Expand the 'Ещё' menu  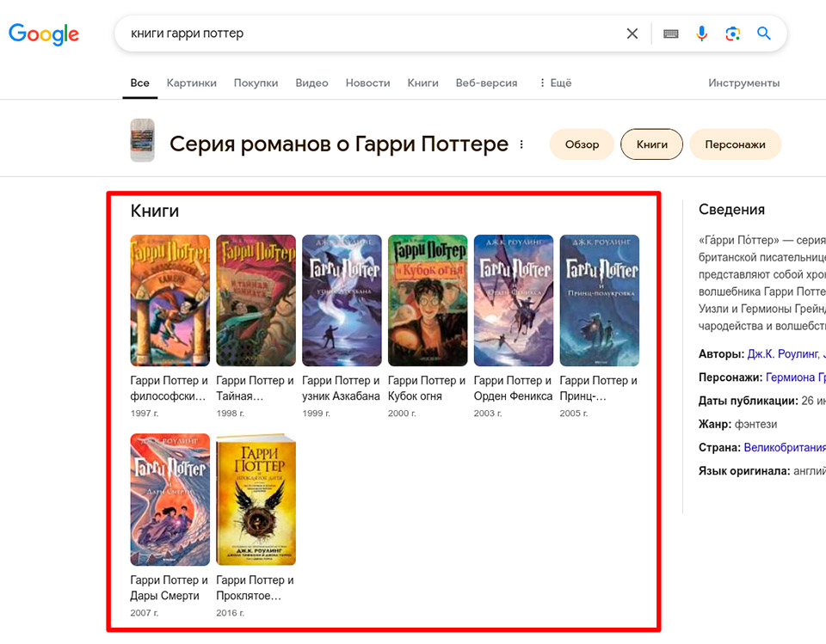point(555,83)
